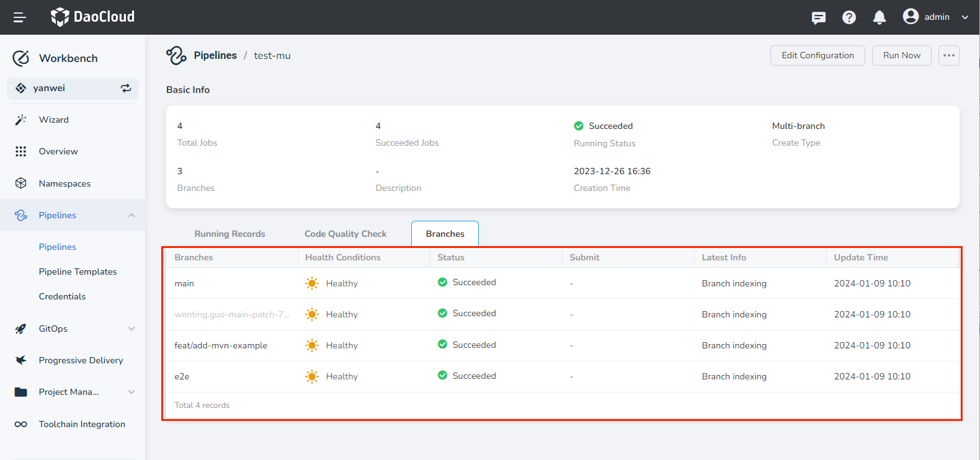Click the switch workspace icon next to yanwei
This screenshot has height=460, width=980.
(126, 88)
